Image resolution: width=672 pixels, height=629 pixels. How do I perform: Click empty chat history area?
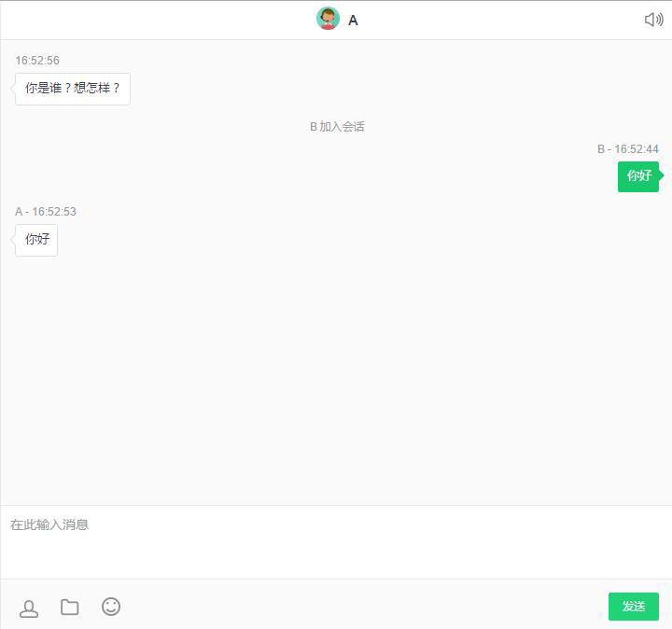coord(336,377)
